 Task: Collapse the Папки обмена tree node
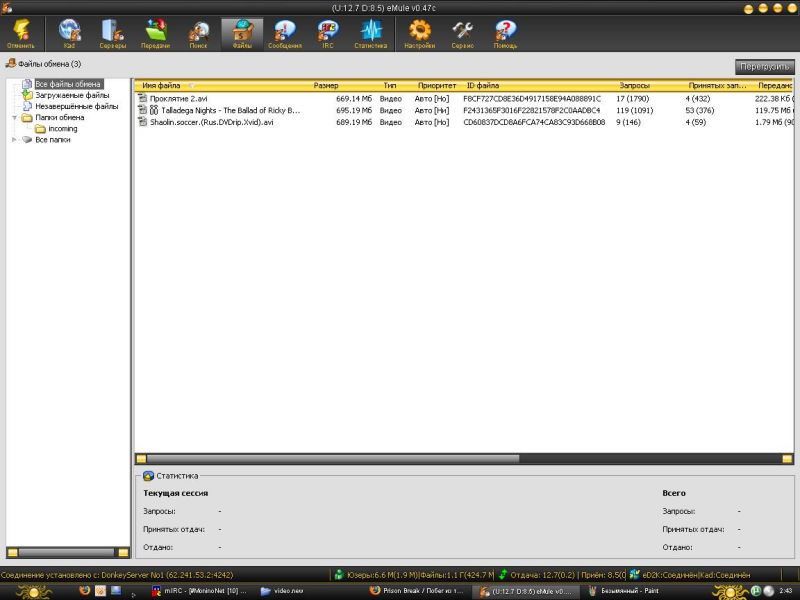(14, 117)
